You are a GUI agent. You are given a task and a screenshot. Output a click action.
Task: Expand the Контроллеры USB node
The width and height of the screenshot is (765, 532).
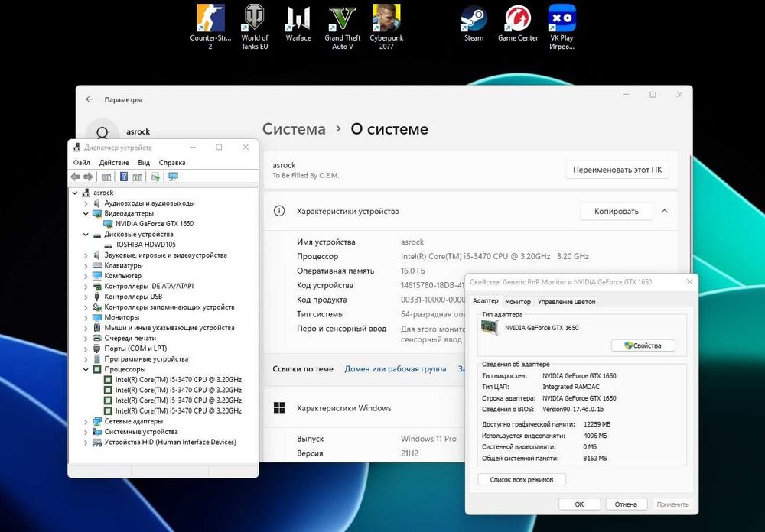86,297
